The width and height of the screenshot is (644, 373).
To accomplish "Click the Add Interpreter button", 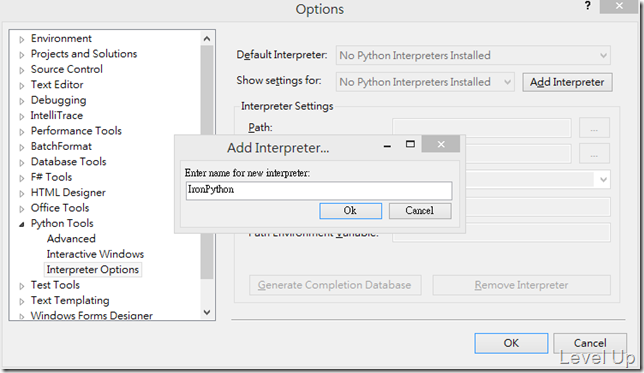I will [567, 82].
